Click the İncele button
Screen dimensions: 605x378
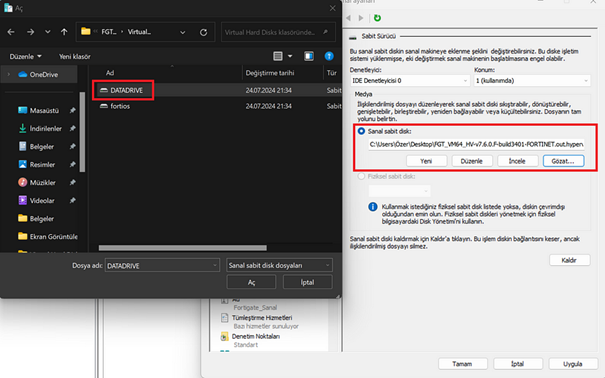click(517, 161)
